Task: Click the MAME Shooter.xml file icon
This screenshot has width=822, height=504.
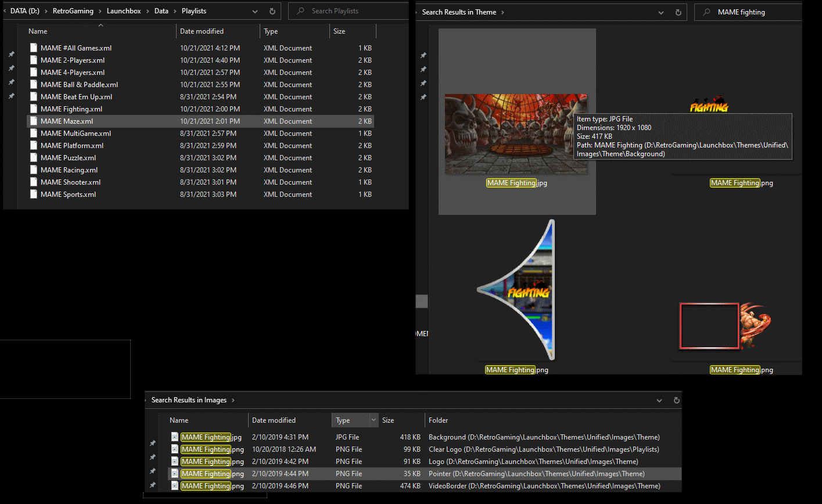Action: (34, 182)
